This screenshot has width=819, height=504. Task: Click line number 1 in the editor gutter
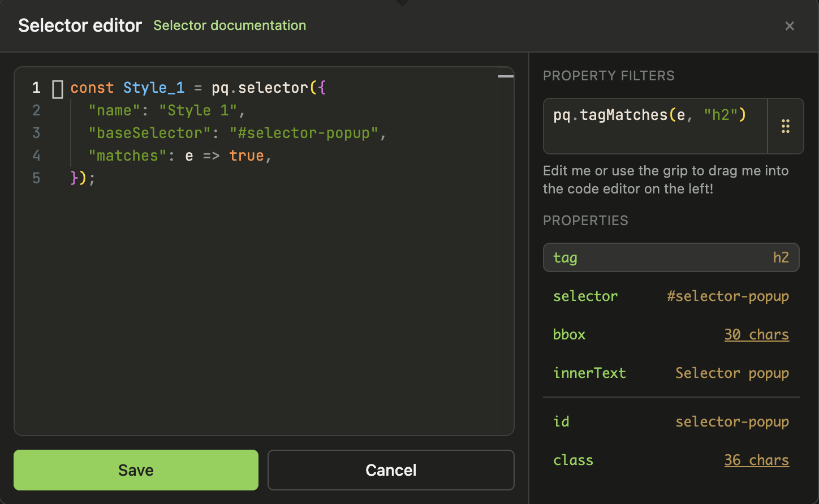pos(36,88)
